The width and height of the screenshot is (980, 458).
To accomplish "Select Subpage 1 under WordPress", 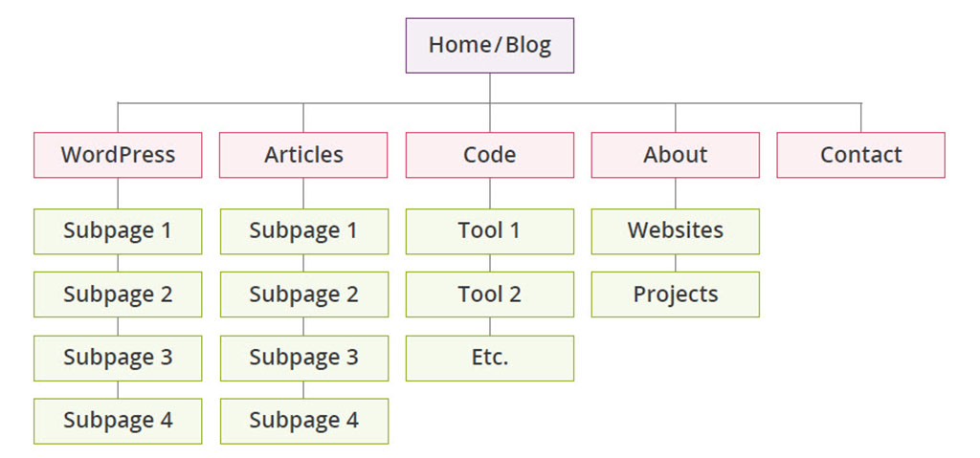I will point(118,231).
